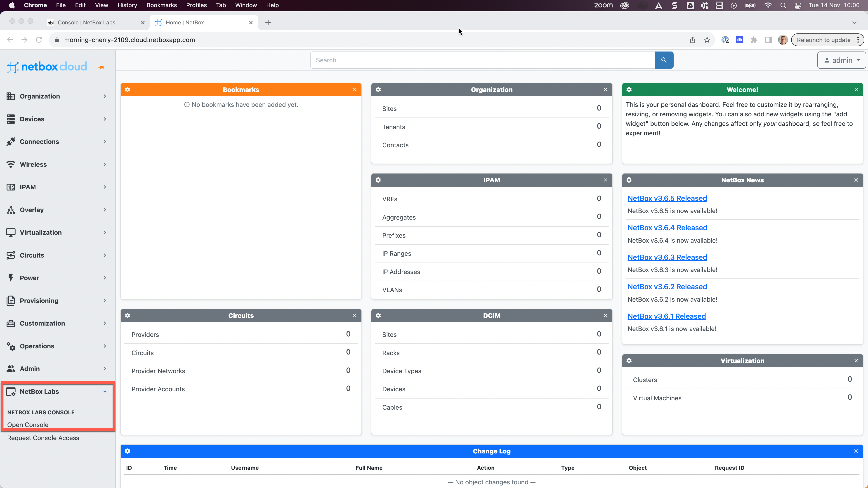868x488 pixels.
Task: Remove the Welcome widget
Action: [856, 90]
